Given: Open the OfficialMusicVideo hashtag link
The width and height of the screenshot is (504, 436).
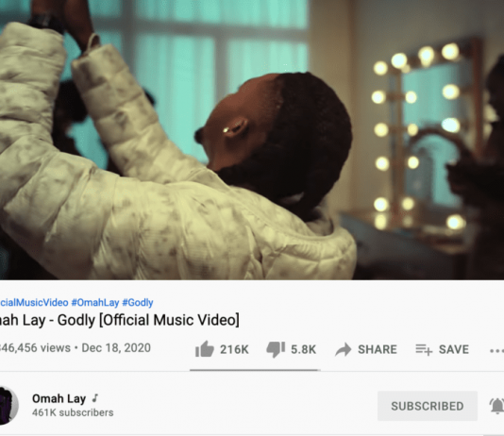Looking at the screenshot, I should pyautogui.click(x=34, y=302).
